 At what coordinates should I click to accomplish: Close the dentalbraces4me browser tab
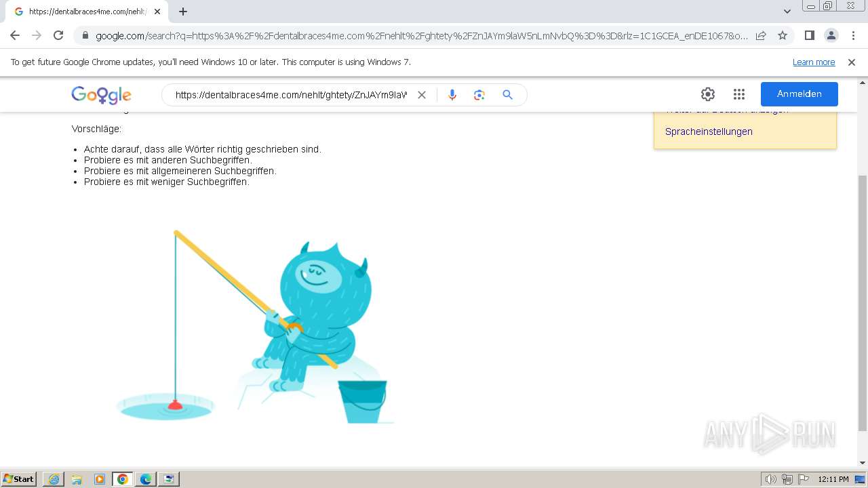point(157,12)
